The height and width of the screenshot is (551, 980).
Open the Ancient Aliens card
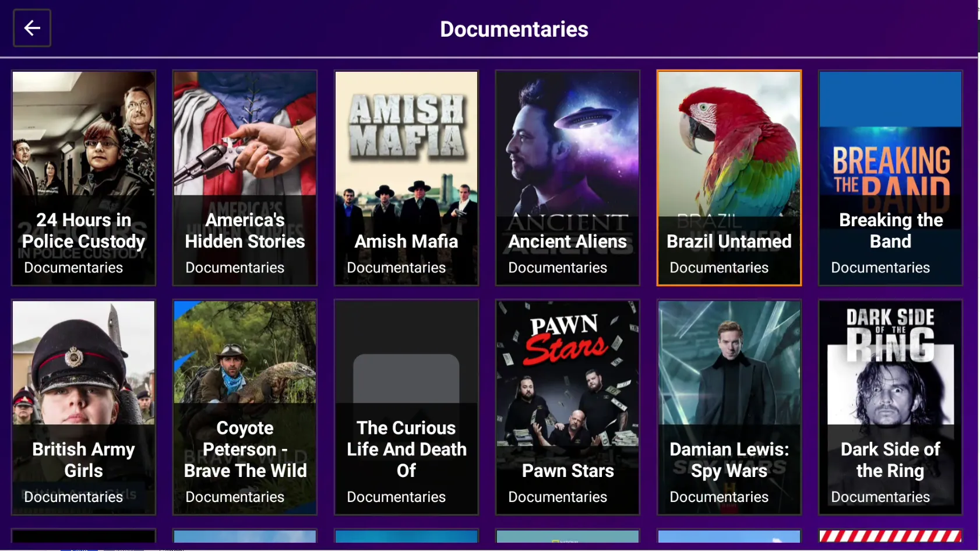click(x=567, y=178)
